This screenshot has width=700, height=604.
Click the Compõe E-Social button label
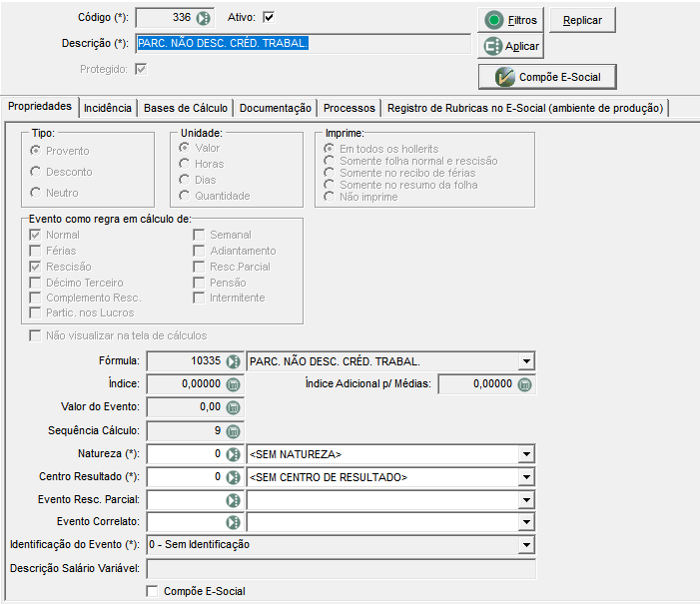click(x=560, y=77)
